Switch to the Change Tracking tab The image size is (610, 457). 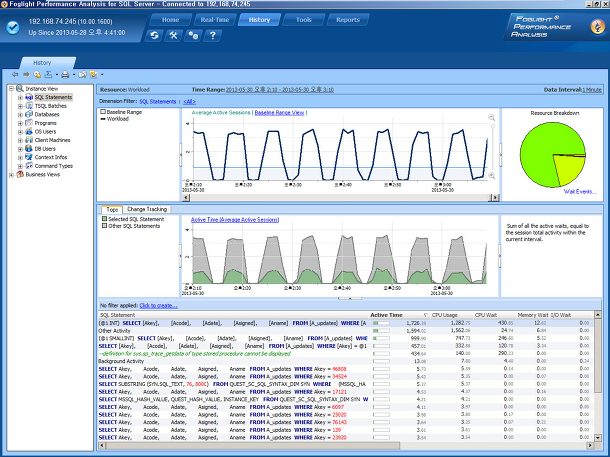147,209
